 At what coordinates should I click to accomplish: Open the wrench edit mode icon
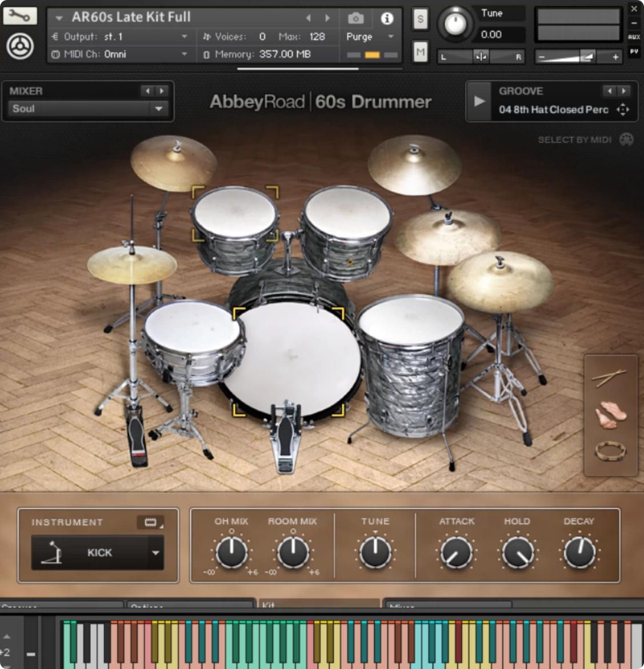(19, 16)
